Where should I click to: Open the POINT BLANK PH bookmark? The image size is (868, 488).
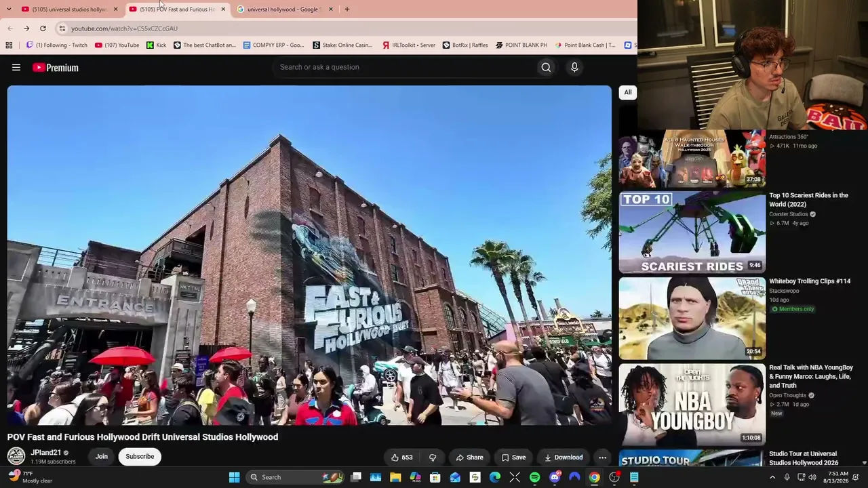point(521,45)
